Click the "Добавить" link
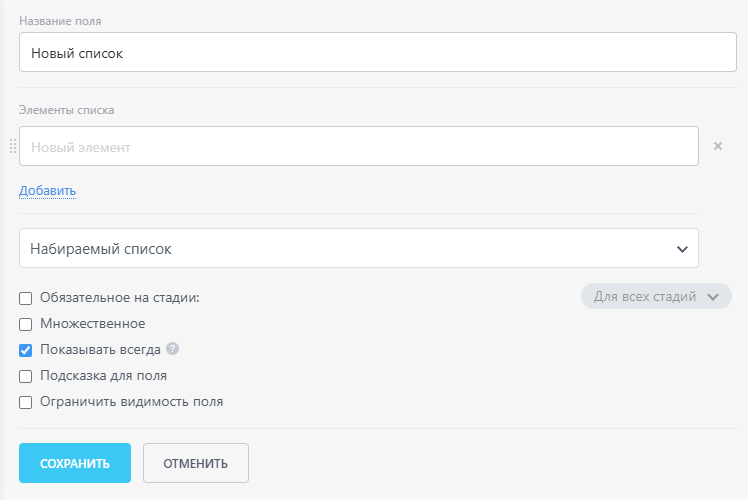The image size is (748, 500). pos(47,190)
